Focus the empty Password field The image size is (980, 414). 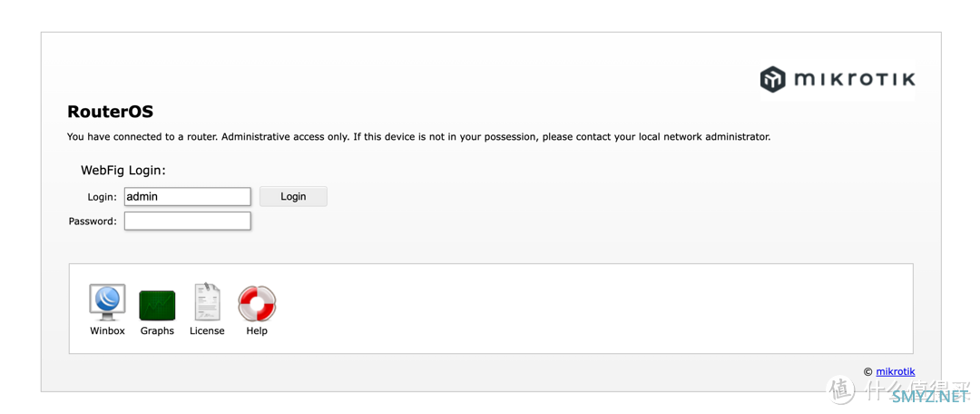click(x=188, y=221)
